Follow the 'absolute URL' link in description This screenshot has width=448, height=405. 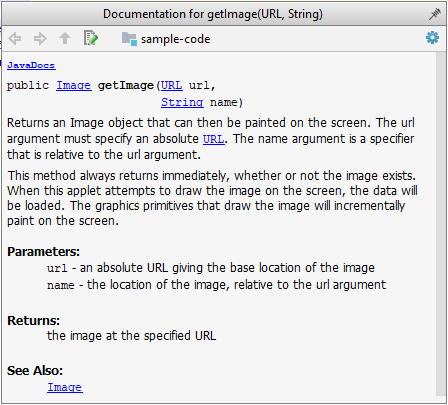[x=214, y=139]
